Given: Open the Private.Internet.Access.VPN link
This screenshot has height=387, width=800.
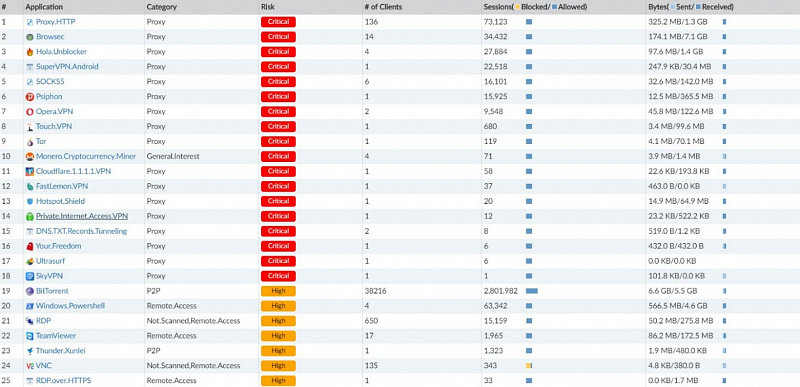Looking at the screenshot, I should 82,216.
